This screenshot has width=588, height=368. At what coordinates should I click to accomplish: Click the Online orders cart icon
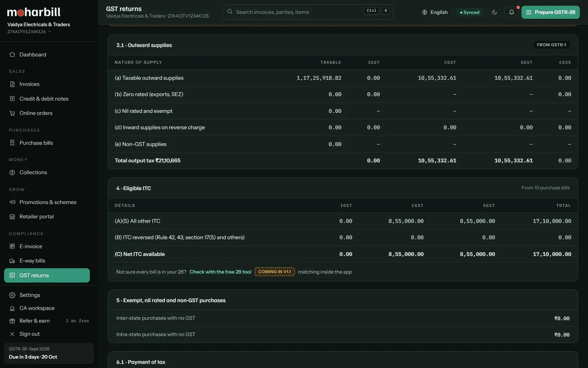point(12,113)
